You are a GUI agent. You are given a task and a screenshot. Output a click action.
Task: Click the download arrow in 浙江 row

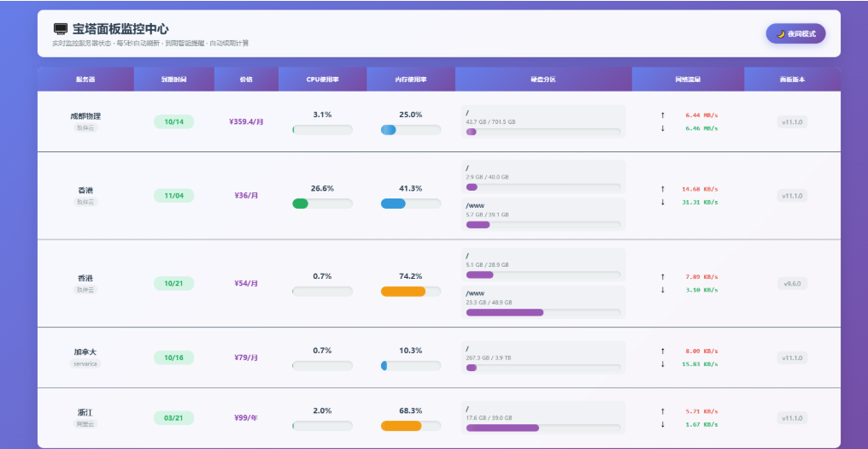click(x=662, y=424)
